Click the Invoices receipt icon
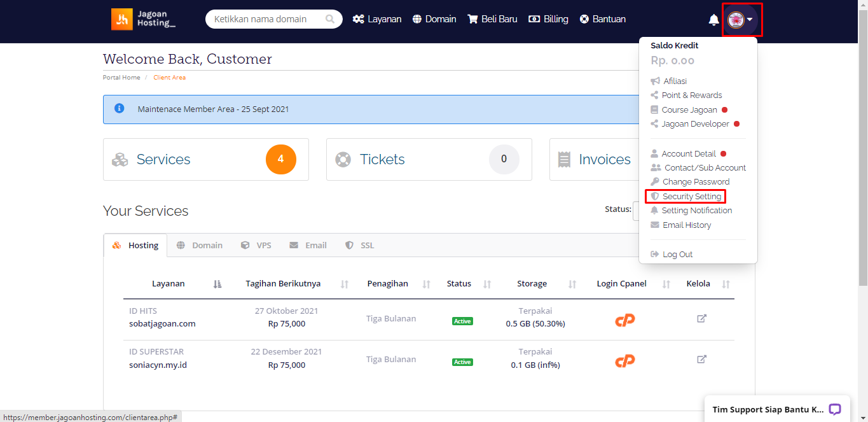 (x=564, y=159)
